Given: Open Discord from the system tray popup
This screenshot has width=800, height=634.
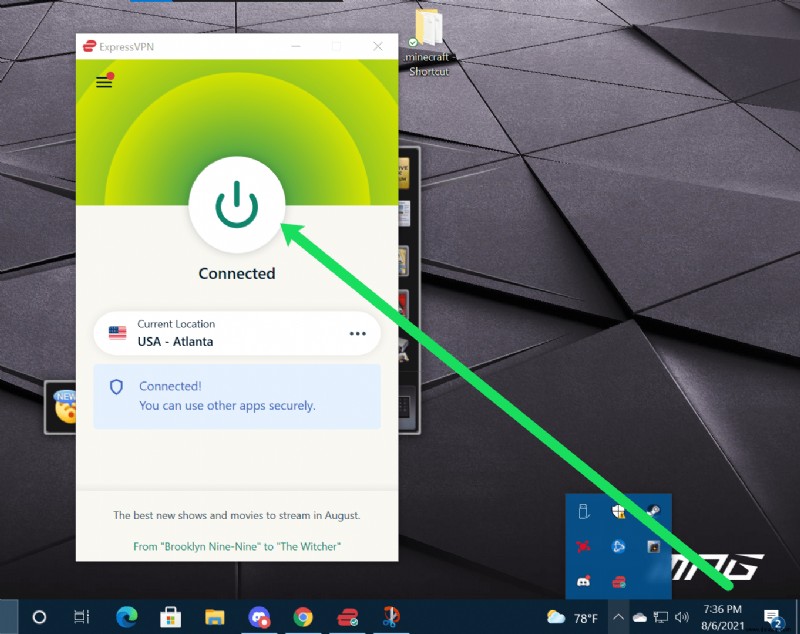Looking at the screenshot, I should pos(583,581).
